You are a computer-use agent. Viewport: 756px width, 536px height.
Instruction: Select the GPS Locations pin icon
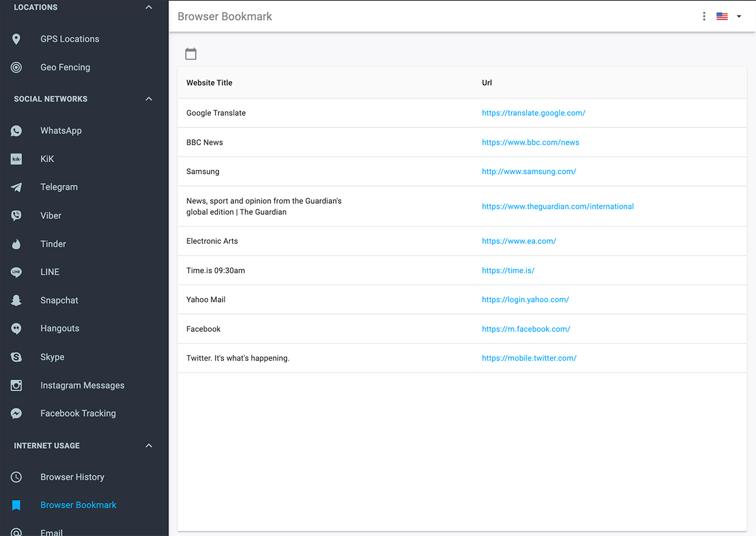coord(17,39)
